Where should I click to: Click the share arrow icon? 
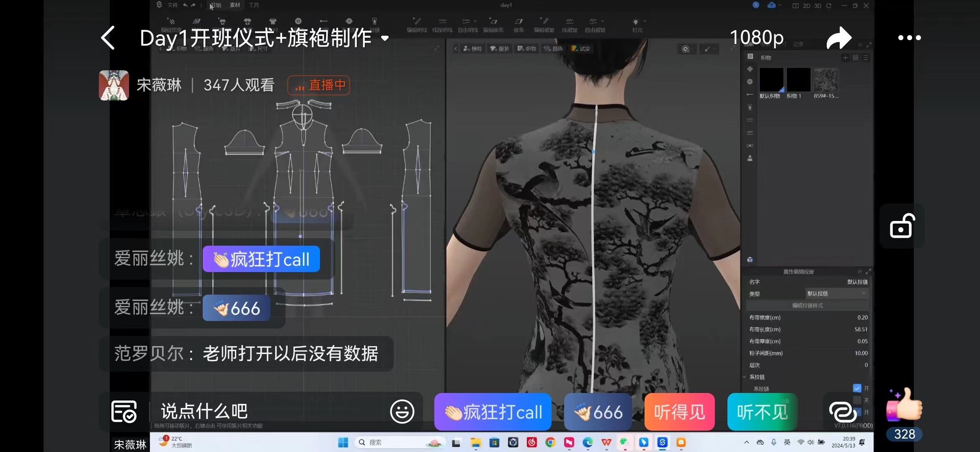839,38
